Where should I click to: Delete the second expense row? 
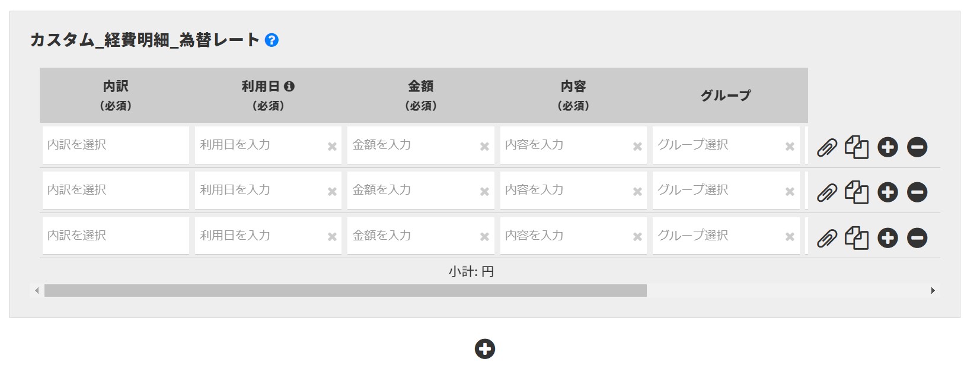coord(917,192)
